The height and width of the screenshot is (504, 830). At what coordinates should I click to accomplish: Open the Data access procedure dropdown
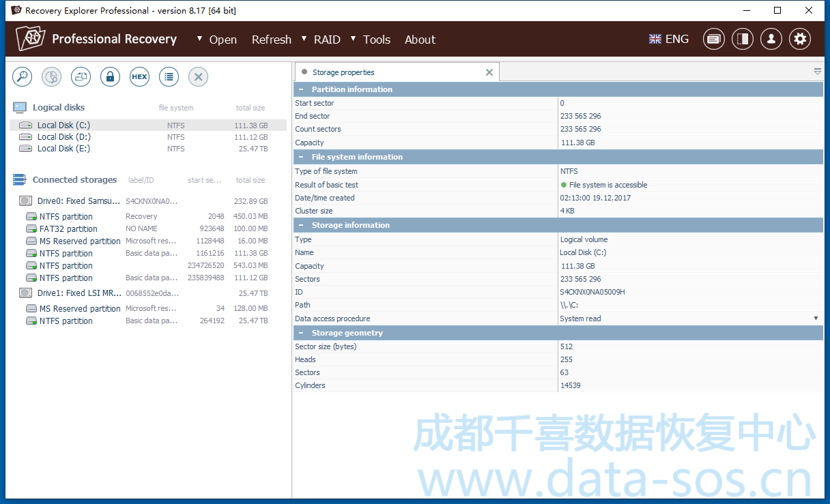coord(815,318)
